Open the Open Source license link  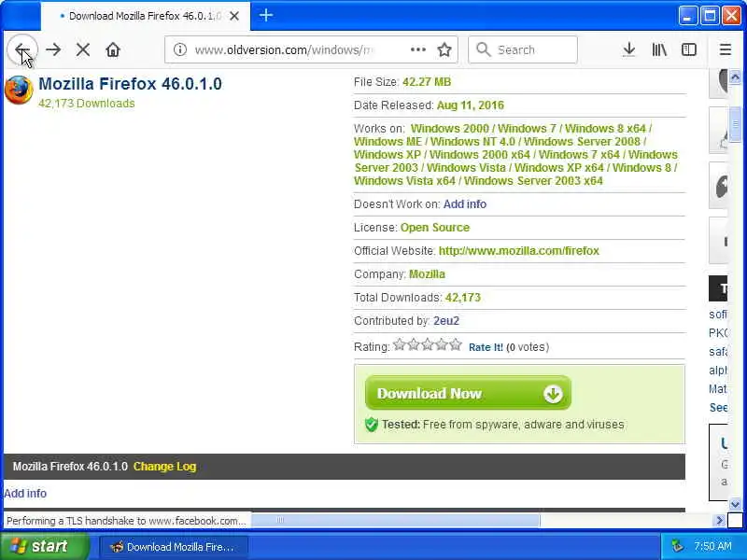pos(435,228)
